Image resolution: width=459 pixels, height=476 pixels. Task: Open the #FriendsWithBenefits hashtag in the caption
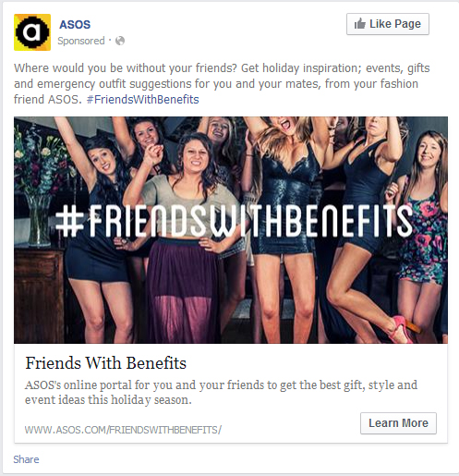143,100
